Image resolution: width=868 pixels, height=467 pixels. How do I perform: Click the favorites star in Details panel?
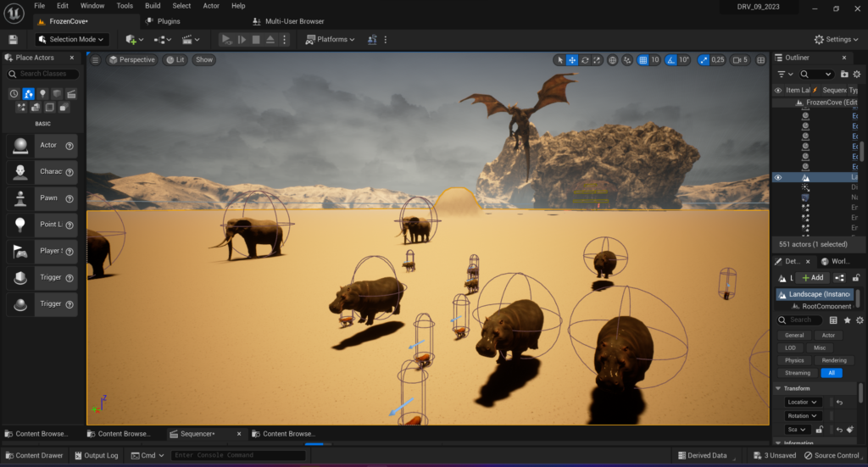tap(847, 320)
